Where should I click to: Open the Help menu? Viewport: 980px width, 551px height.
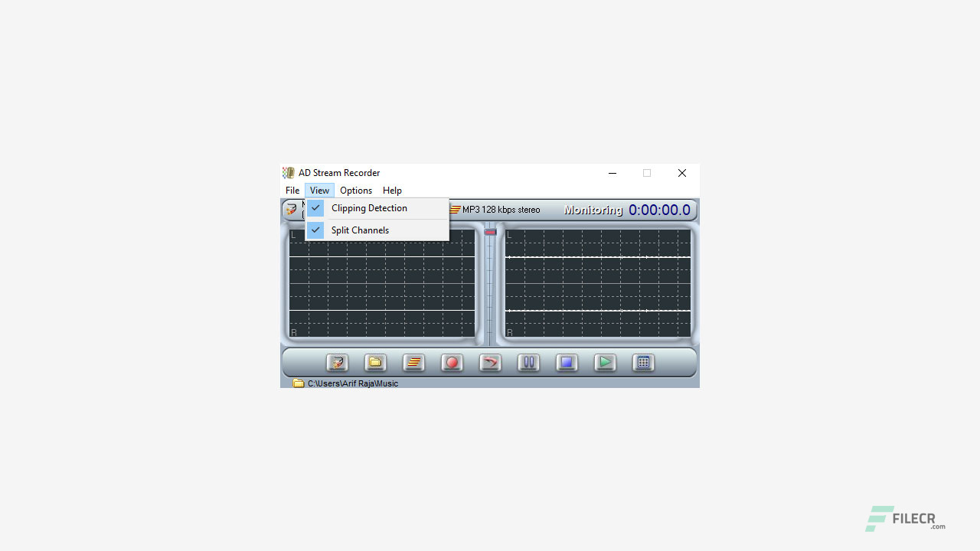[392, 191]
